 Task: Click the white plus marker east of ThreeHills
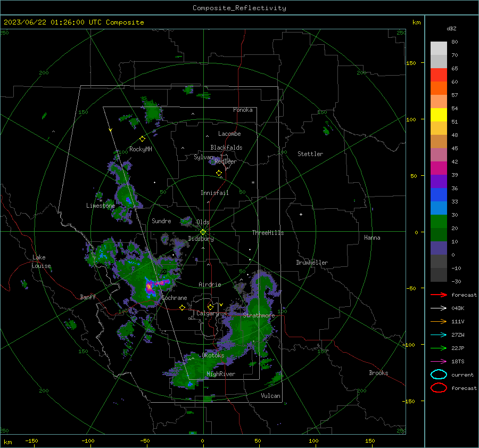point(301,214)
